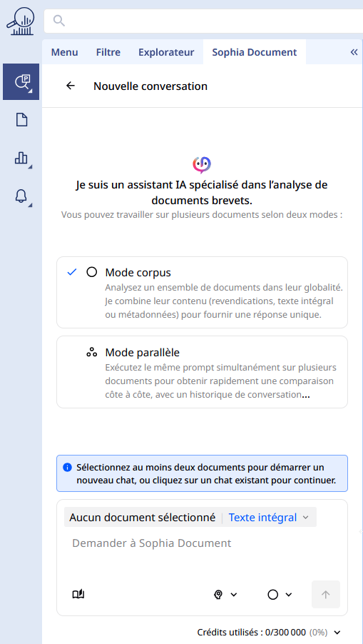The image size is (363, 644).
Task: Switch to the Explorateur tab
Action: 166,52
